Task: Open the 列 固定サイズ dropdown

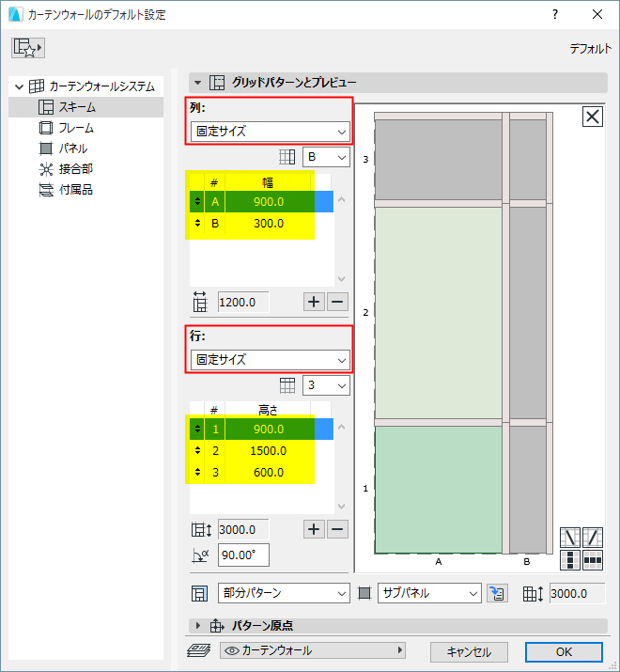Action: click(x=270, y=132)
